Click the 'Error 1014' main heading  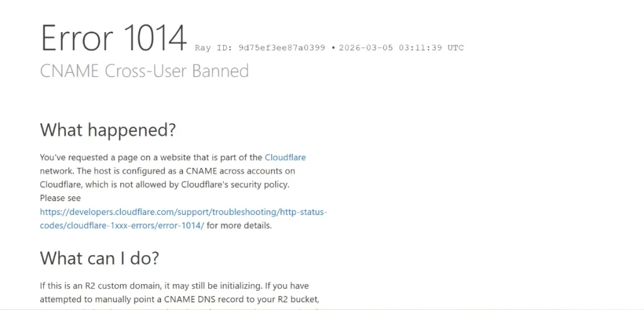coord(114,38)
